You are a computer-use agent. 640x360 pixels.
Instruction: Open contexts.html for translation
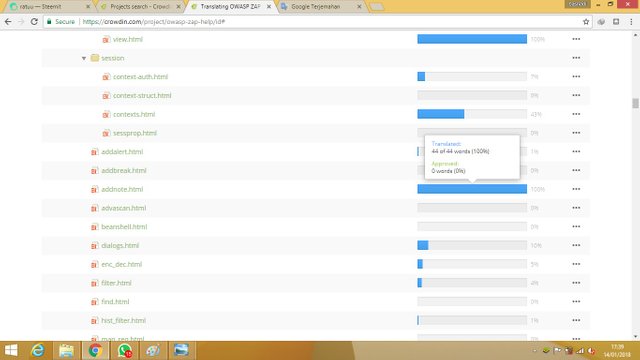(x=134, y=114)
